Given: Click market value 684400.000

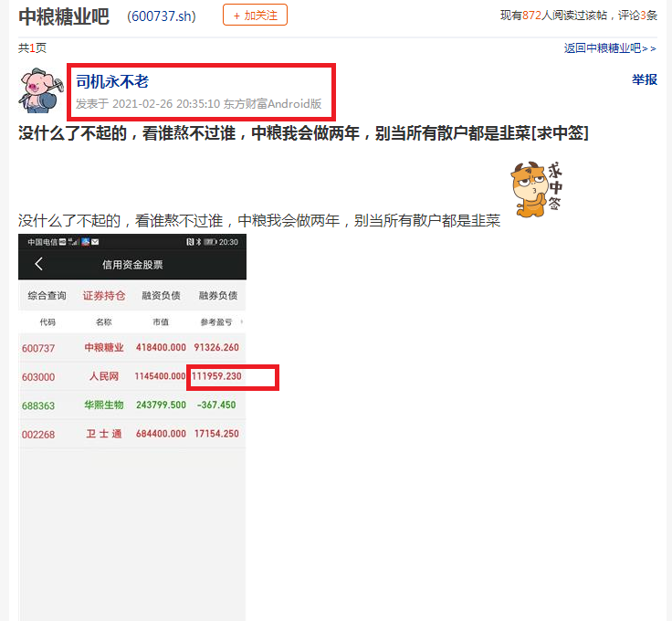Looking at the screenshot, I should pyautogui.click(x=161, y=434).
